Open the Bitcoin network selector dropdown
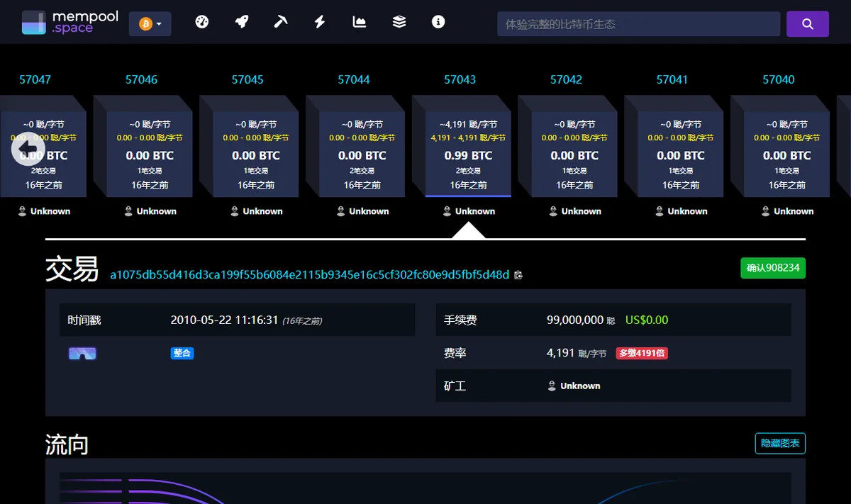The width and height of the screenshot is (851, 504). coord(150,24)
